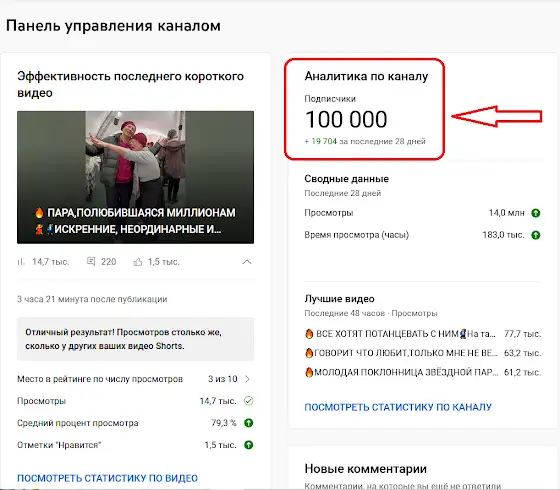
Task: Click the Эффективность последнего короткого видео heading
Action: (x=130, y=84)
